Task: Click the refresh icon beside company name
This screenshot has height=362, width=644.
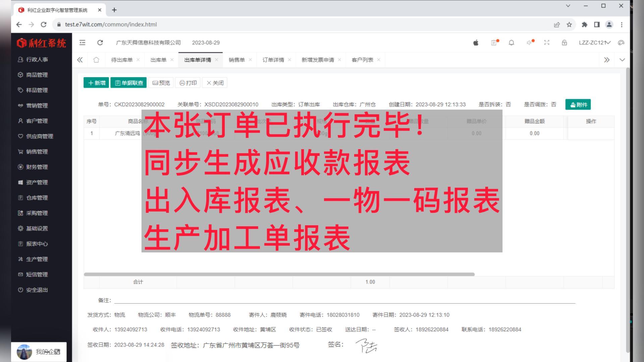Action: [100, 43]
